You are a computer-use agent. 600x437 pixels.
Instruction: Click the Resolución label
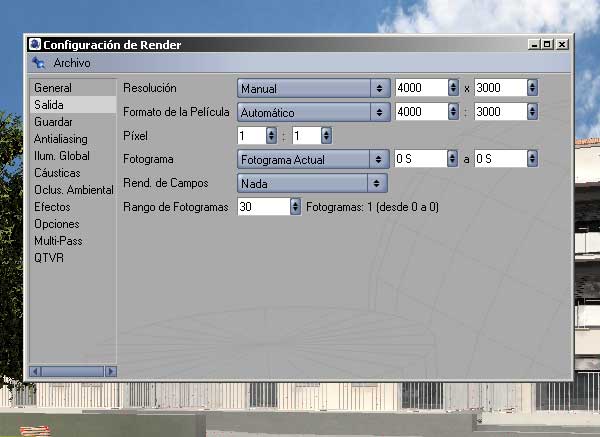click(x=150, y=88)
